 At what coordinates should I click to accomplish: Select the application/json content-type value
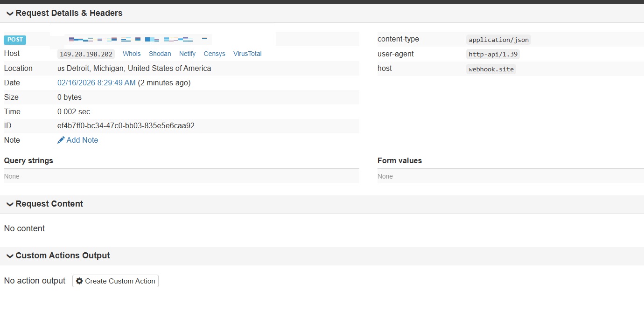point(498,40)
